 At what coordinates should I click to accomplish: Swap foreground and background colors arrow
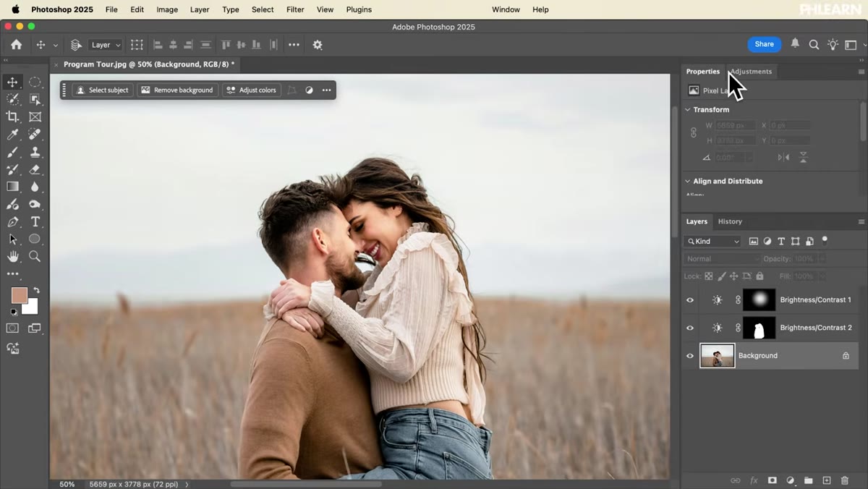[x=36, y=291]
